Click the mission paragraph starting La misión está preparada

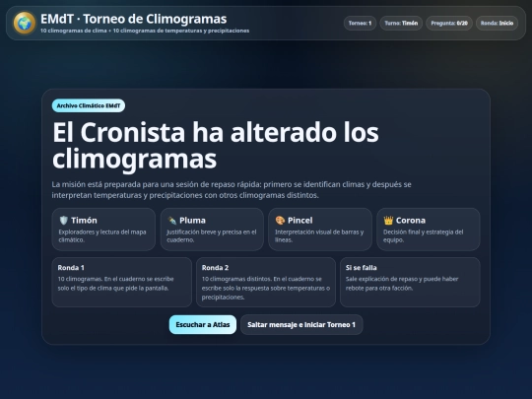point(232,190)
